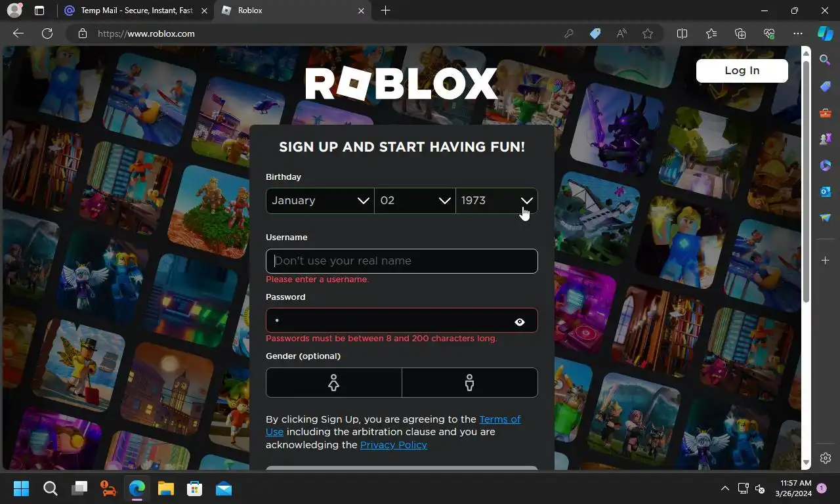The height and width of the screenshot is (504, 840).
Task: Open sidebar Tools briefcase icon
Action: click(x=826, y=113)
